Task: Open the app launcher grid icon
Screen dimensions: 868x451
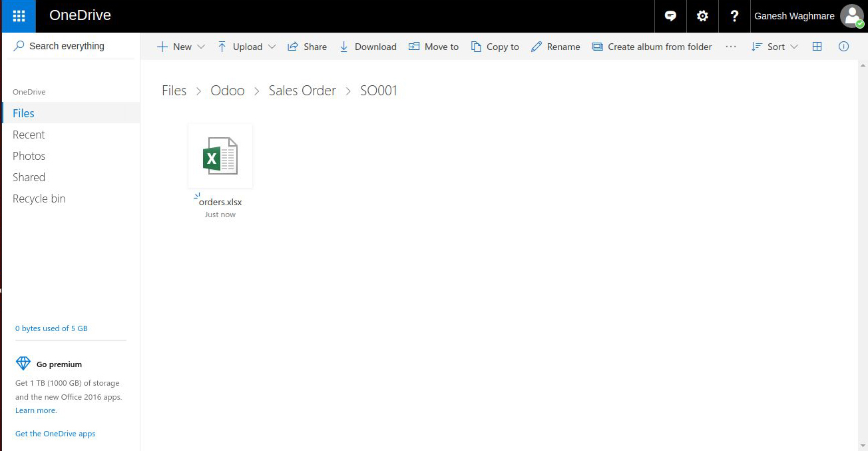Action: [19, 16]
